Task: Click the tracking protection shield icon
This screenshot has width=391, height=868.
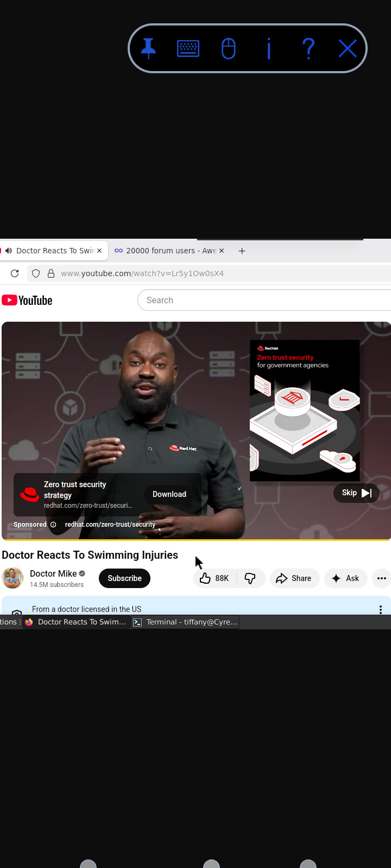Action: [36, 273]
